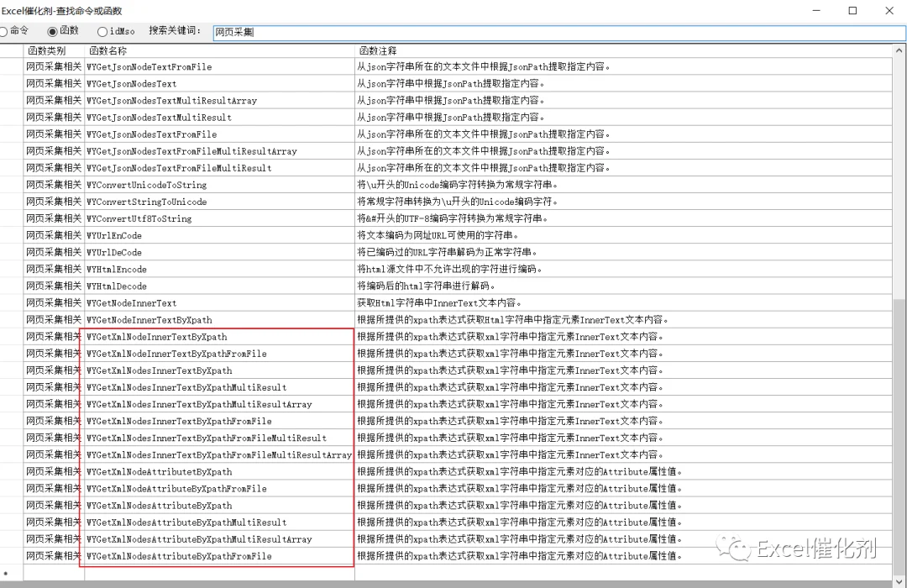The image size is (907, 588).
Task: Click the WYGetXmlNodeInnerTextByXpath cell
Action: (219, 336)
